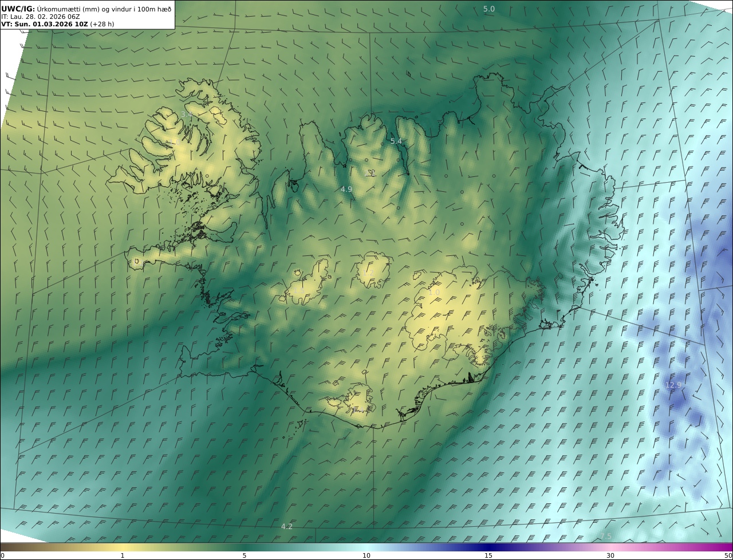Click the colorbar tick label 50

tap(728, 555)
